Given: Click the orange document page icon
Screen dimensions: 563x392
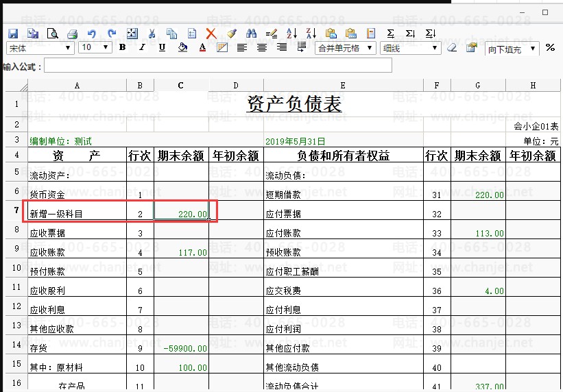Looking at the screenshot, I should [x=371, y=34].
